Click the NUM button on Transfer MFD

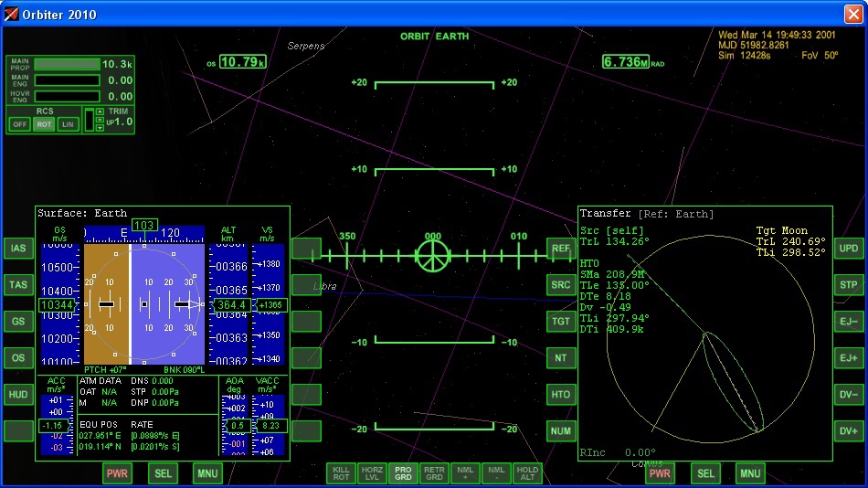pos(561,431)
